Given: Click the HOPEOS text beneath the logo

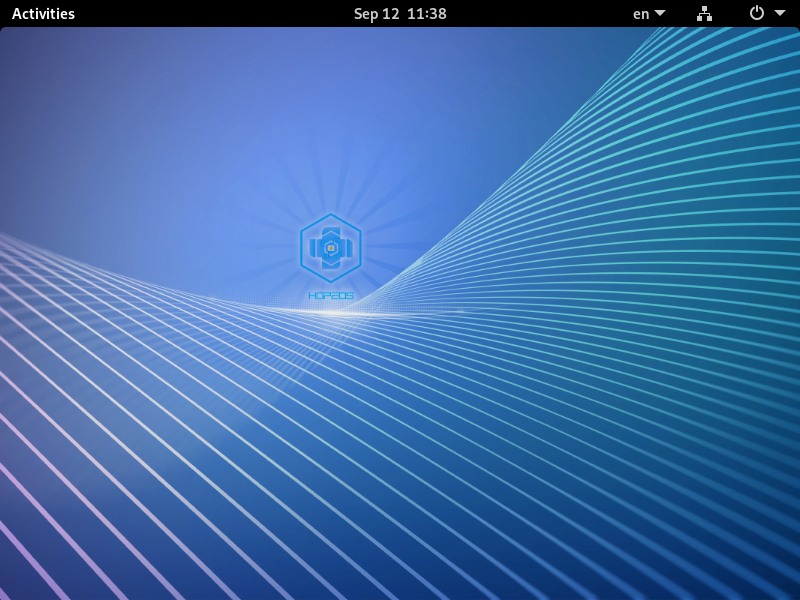Looking at the screenshot, I should click(330, 296).
